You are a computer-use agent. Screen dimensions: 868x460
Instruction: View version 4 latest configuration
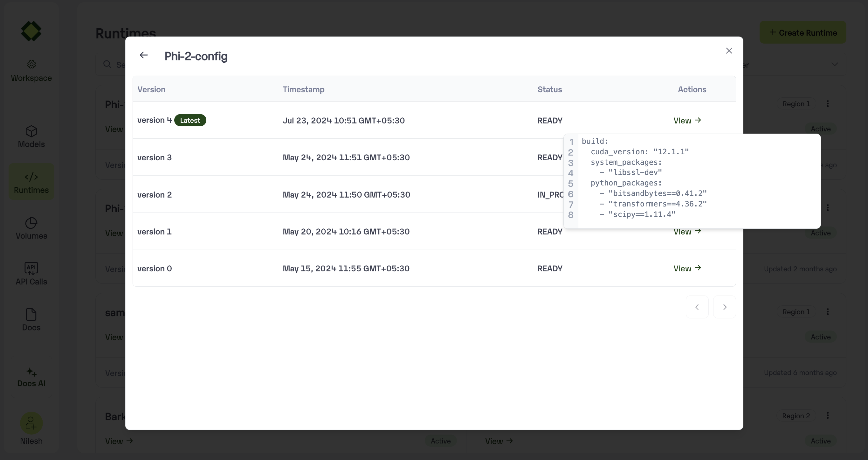(687, 120)
